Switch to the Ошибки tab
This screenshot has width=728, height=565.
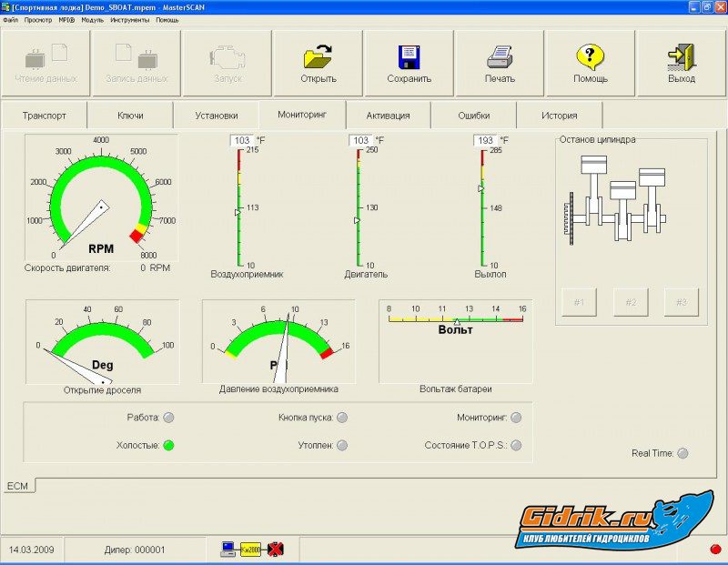[473, 116]
